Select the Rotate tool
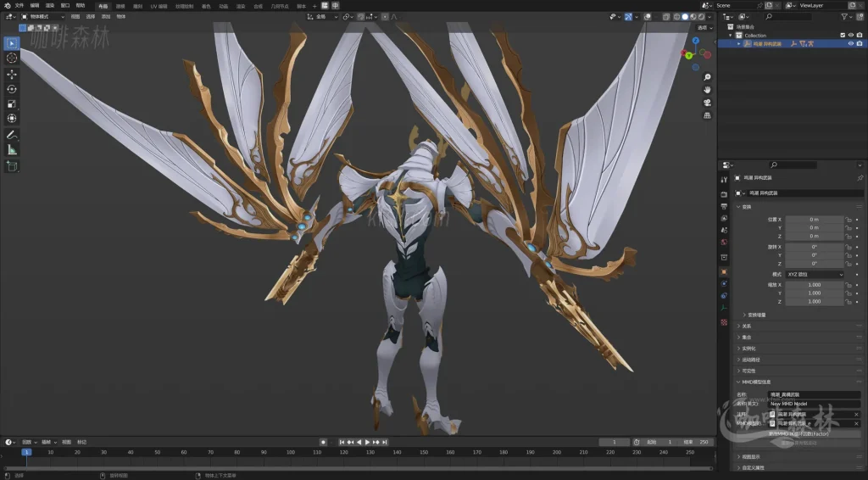This screenshot has width=868, height=480. pos(12,89)
